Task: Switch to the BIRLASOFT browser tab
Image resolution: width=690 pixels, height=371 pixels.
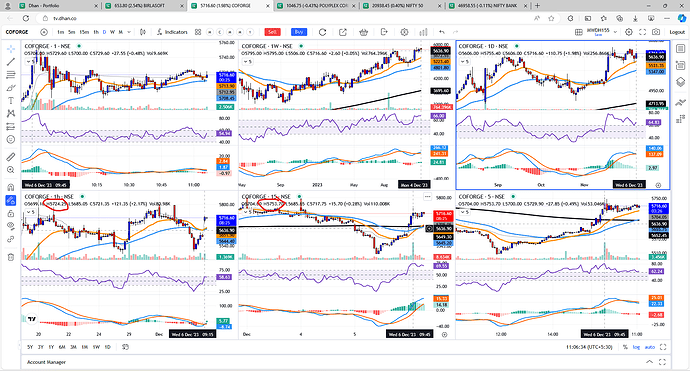Action: click(x=140, y=6)
